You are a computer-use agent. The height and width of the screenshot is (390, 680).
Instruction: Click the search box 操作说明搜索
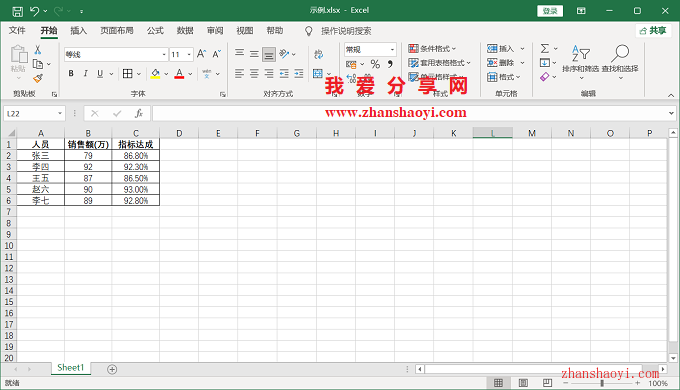tap(346, 31)
